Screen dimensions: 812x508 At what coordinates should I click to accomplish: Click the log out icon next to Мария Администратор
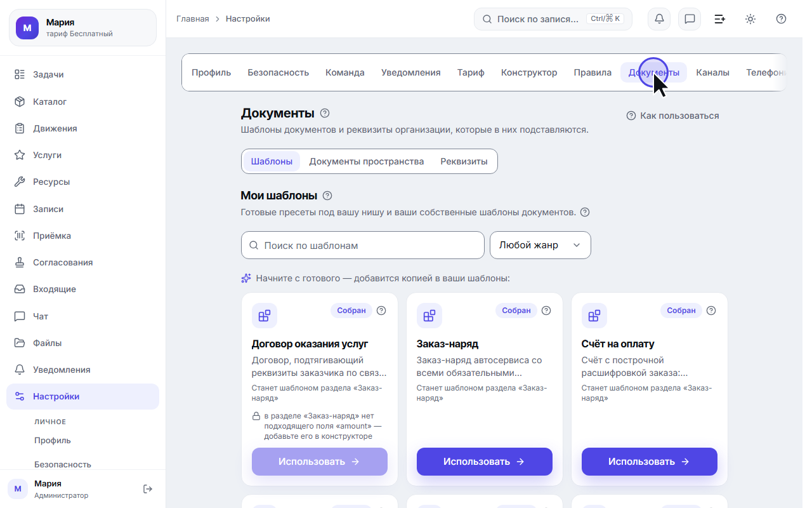click(148, 489)
